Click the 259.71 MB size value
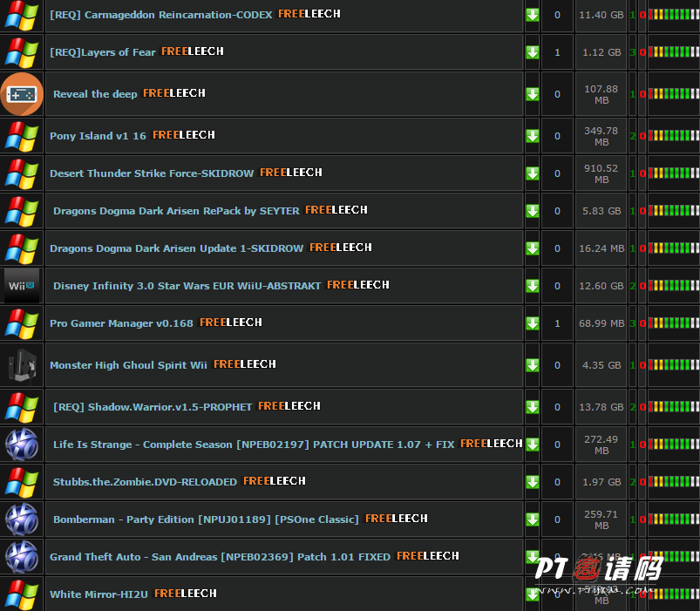The image size is (700, 611). coord(601,519)
